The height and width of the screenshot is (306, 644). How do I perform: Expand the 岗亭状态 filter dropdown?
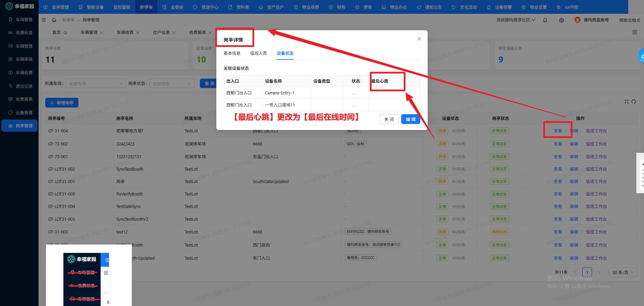click(171, 84)
